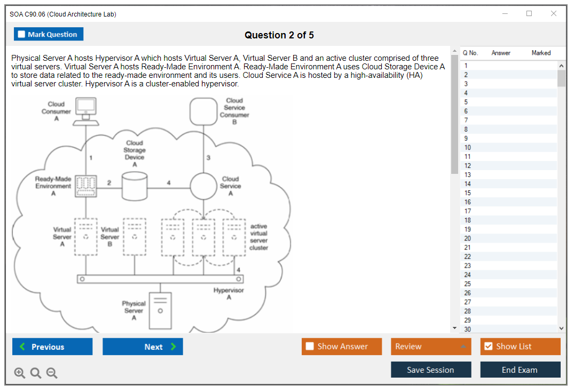Enable the Show Answer checkbox
This screenshot has height=392, width=574.
pos(310,347)
